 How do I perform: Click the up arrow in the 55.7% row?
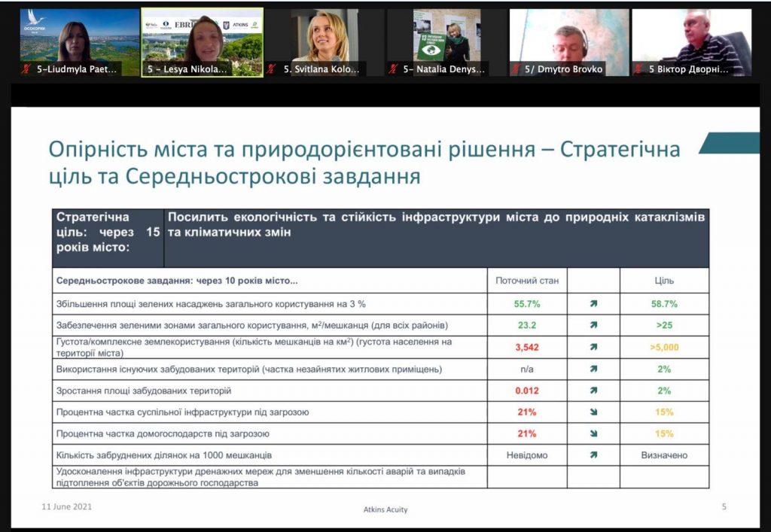[x=593, y=304]
